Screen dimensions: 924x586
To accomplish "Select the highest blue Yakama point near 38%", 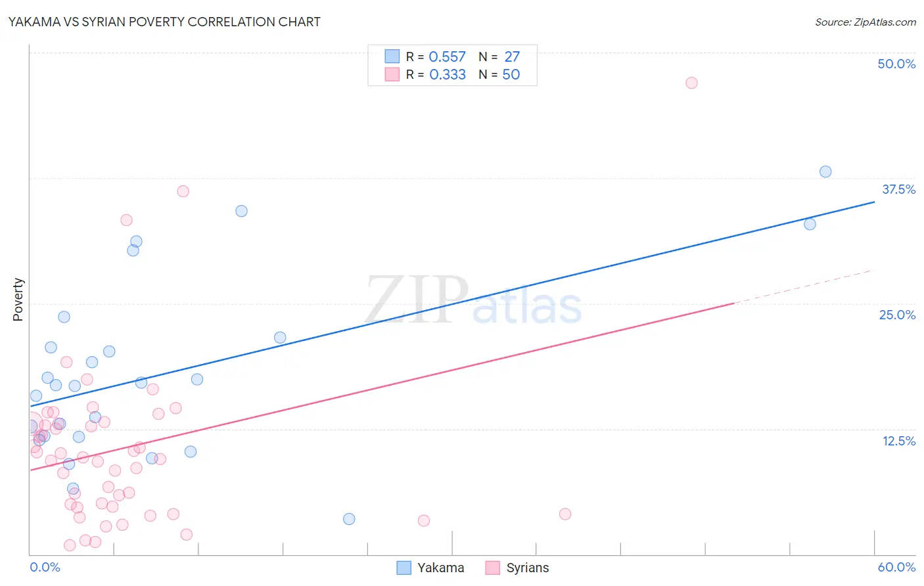I will (x=825, y=171).
